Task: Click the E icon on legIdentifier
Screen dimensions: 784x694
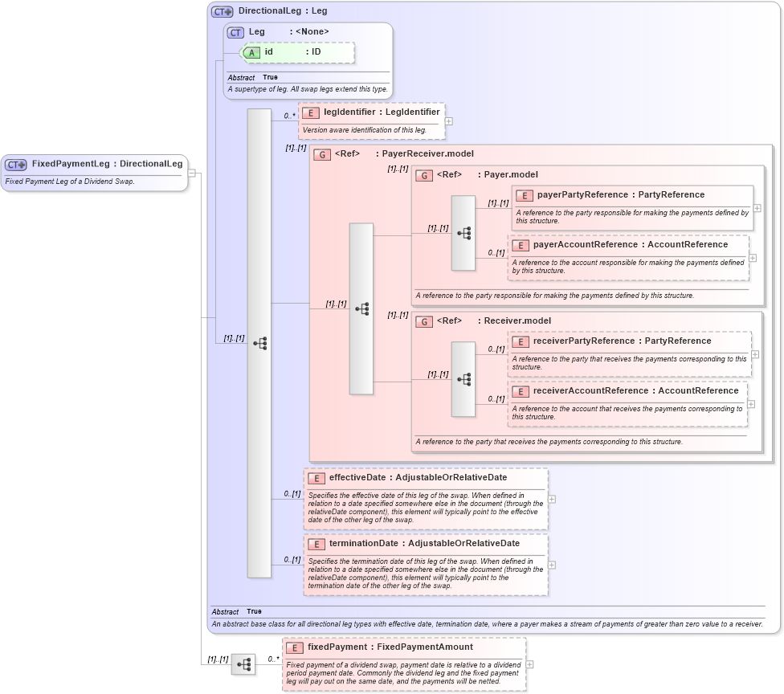Action: click(x=310, y=112)
